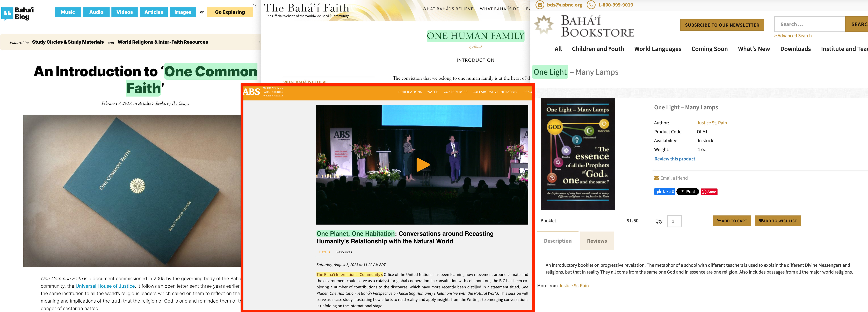
Task: Click the 1-800-999-9019 phone number
Action: pyautogui.click(x=615, y=5)
